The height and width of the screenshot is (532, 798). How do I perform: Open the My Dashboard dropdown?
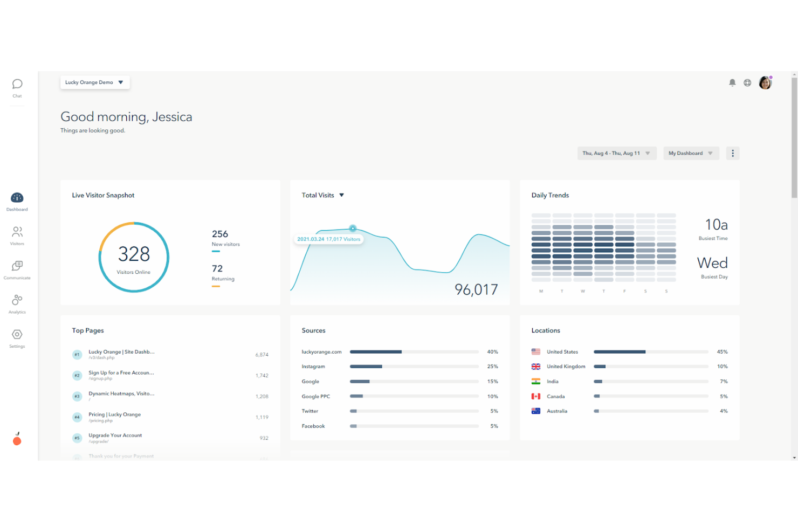(x=691, y=153)
